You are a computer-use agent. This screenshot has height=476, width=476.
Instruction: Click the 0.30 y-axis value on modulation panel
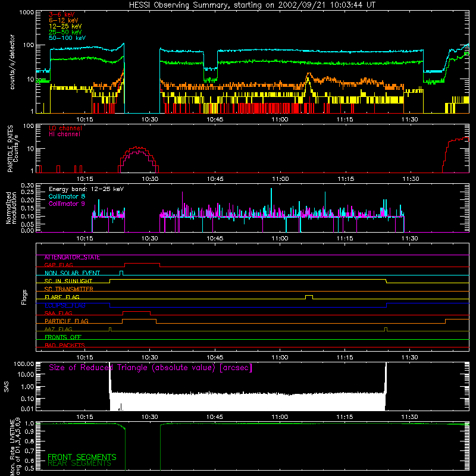[x=27, y=186]
